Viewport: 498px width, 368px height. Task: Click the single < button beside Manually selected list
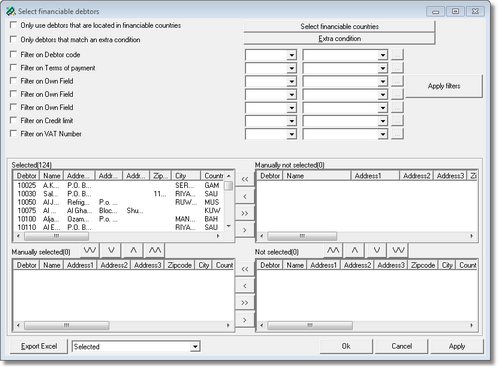[x=245, y=286]
